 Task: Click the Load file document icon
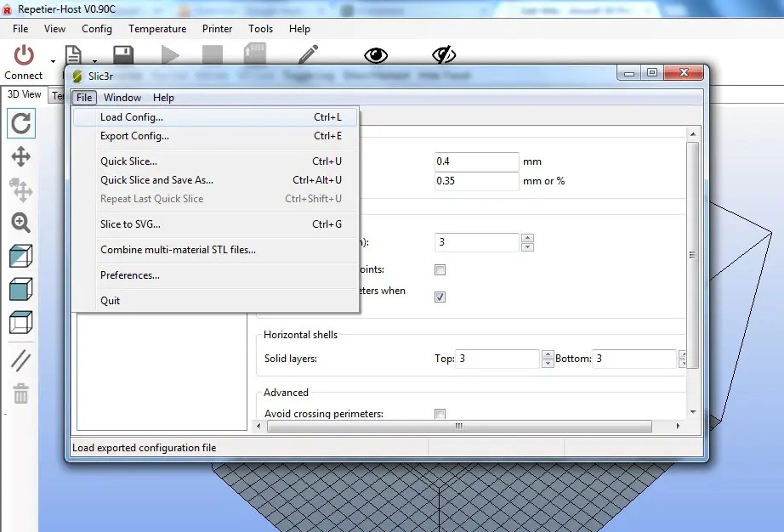pyautogui.click(x=73, y=54)
